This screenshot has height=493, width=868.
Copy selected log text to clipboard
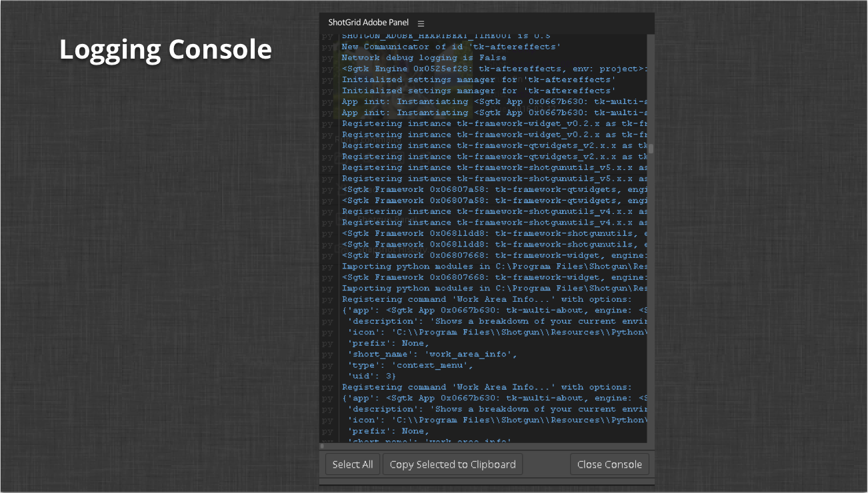(453, 464)
